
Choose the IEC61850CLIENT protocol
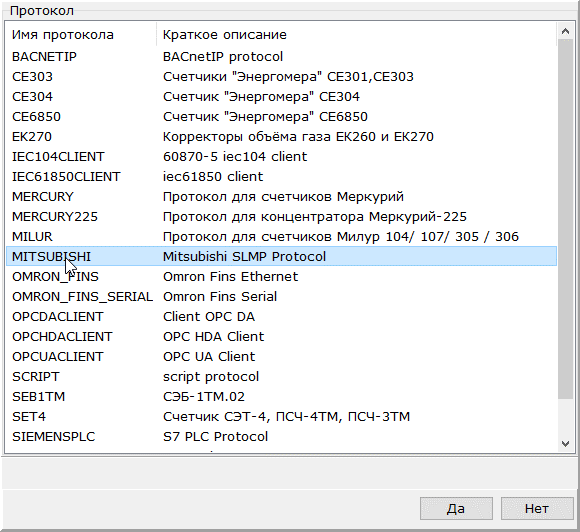click(x=281, y=176)
